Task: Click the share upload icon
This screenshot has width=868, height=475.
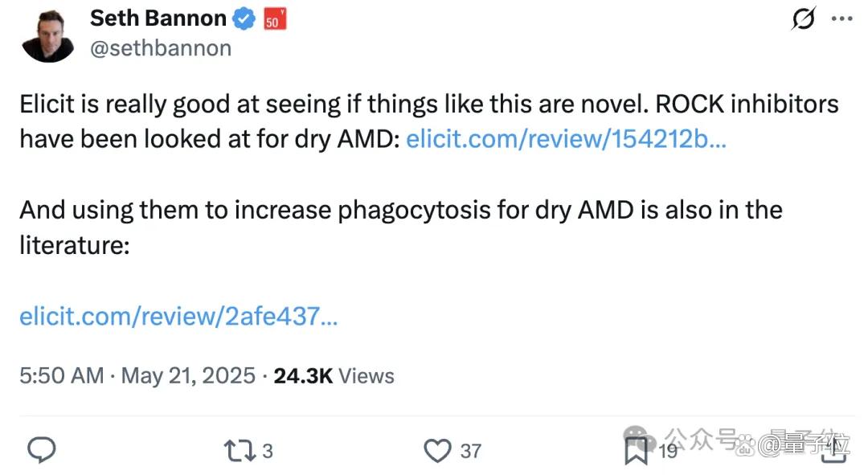Action: pyautogui.click(x=834, y=449)
